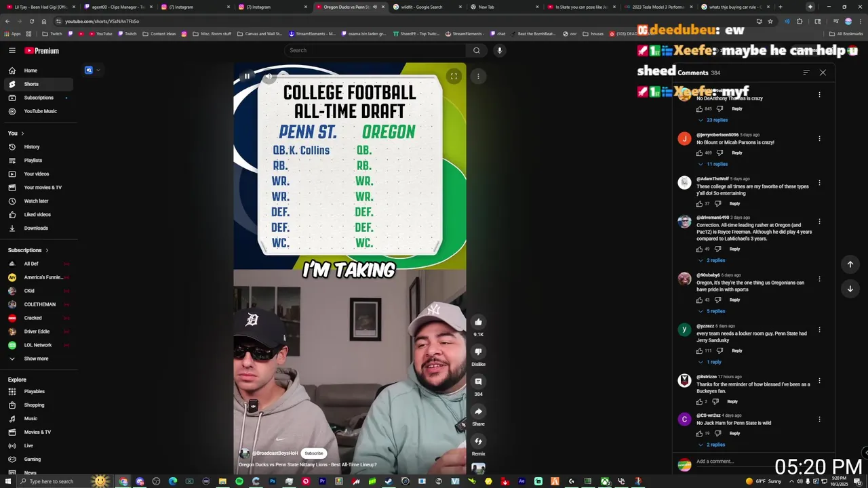Go to YouTube Premium home logo
The width and height of the screenshot is (868, 488).
42,51
